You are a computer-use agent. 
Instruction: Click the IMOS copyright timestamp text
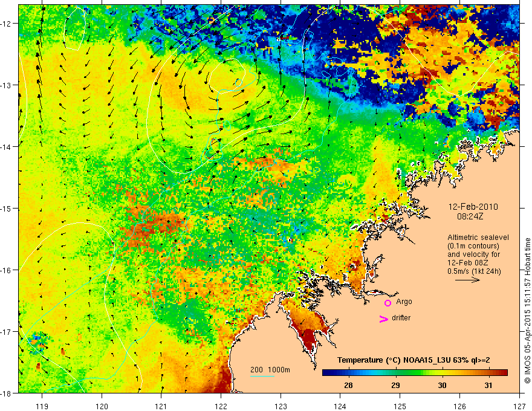point(527,312)
